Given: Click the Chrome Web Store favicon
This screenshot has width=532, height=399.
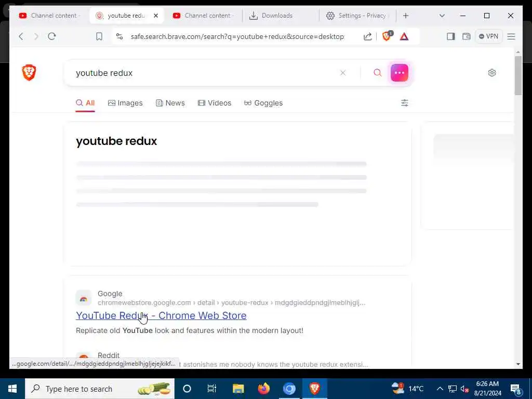Looking at the screenshot, I should click(84, 298).
